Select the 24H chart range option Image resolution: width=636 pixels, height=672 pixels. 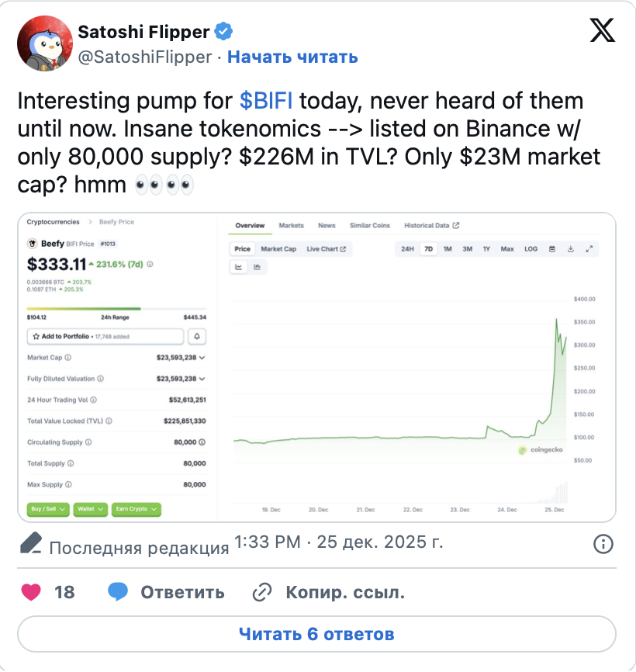(x=407, y=249)
